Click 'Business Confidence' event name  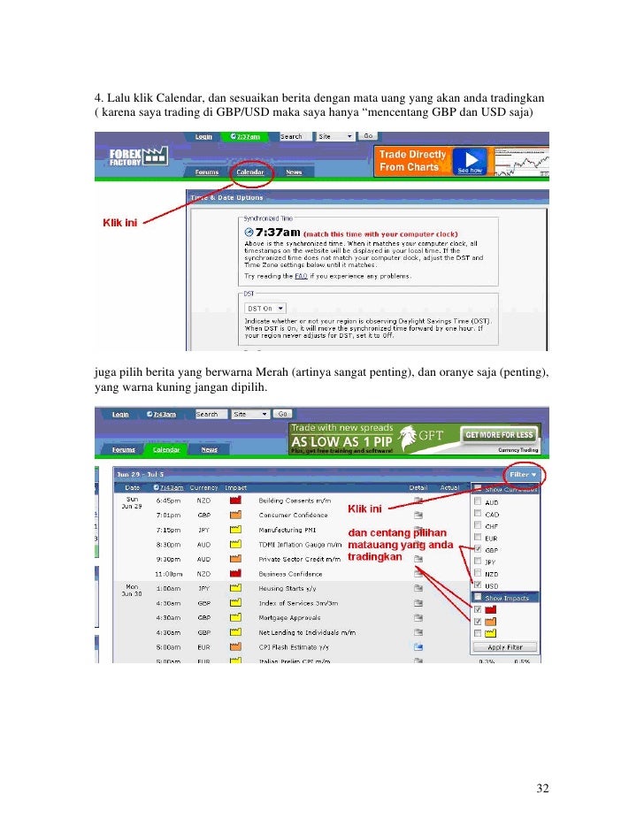290,574
